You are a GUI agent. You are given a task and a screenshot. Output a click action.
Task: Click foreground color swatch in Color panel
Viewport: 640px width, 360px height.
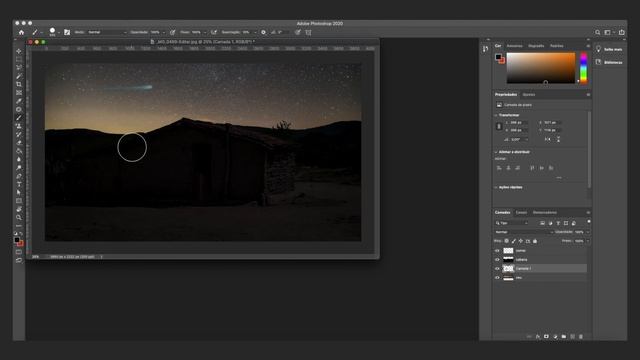point(498,57)
